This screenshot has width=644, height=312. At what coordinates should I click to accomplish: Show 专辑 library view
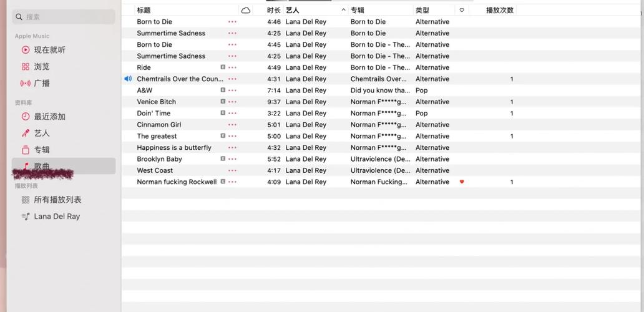pos(42,150)
